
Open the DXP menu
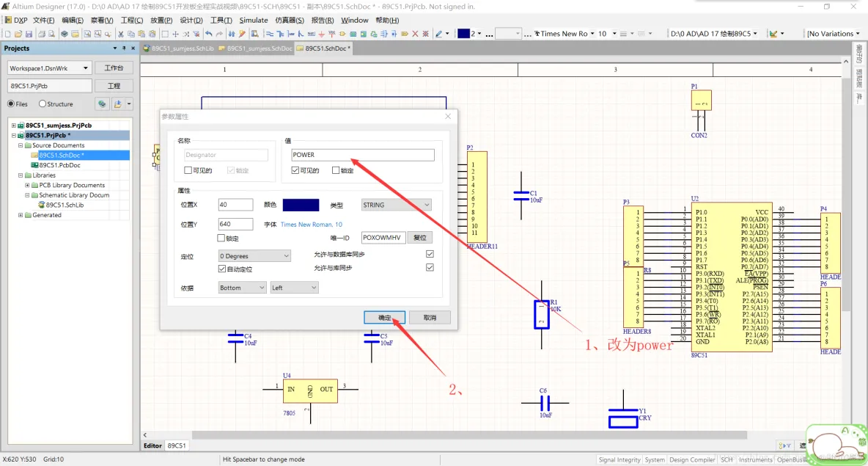[x=16, y=20]
